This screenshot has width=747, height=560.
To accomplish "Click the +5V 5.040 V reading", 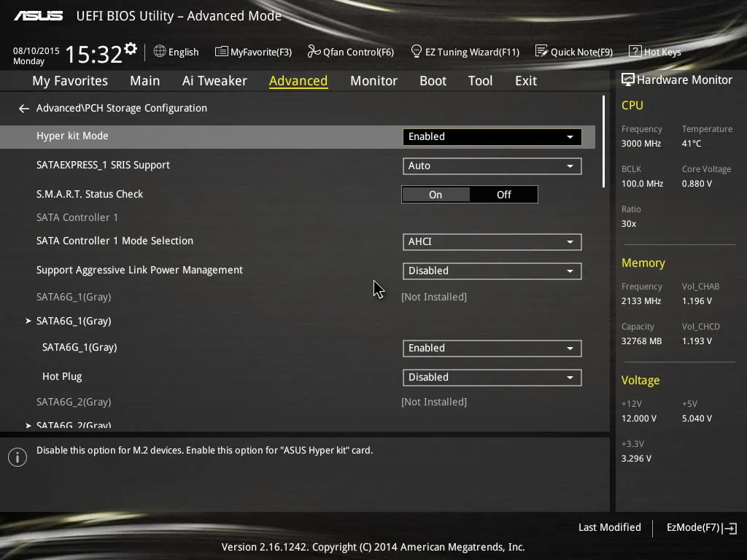I will pyautogui.click(x=697, y=418).
